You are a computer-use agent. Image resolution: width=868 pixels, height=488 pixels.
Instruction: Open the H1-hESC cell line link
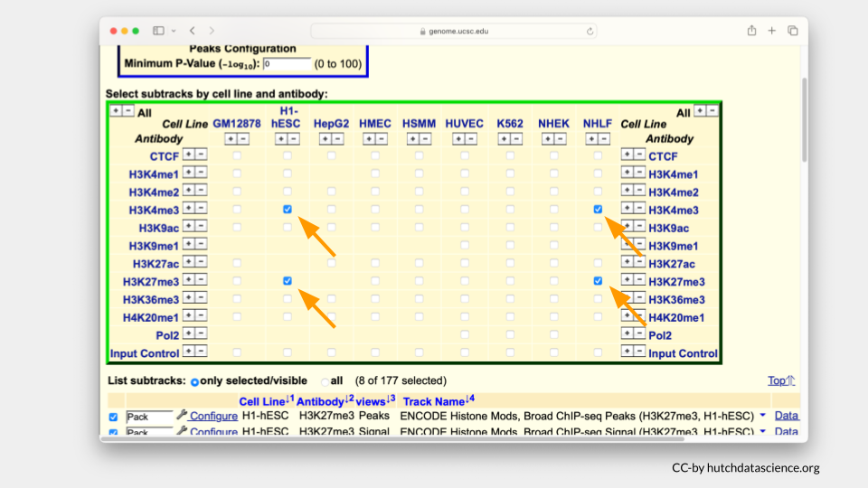click(286, 117)
